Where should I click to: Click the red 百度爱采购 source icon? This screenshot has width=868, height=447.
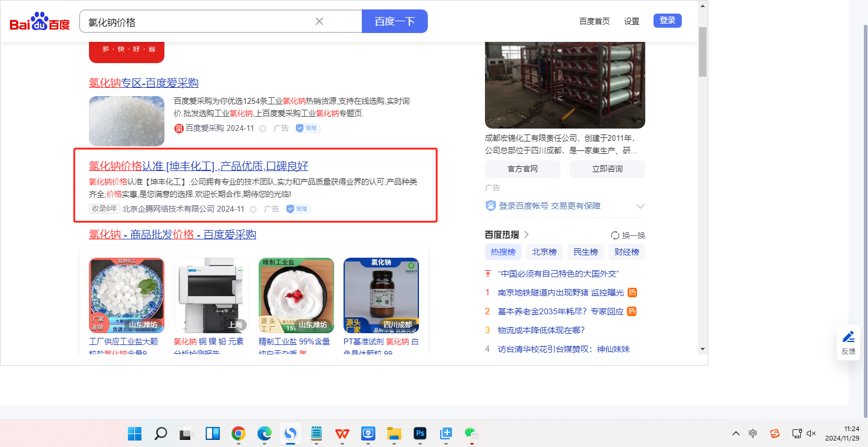(179, 128)
